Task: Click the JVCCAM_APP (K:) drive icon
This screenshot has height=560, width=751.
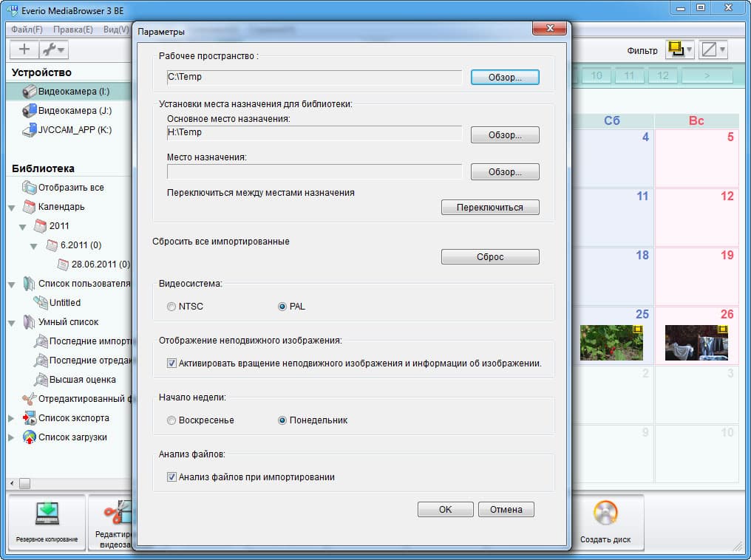Action: tap(30, 130)
